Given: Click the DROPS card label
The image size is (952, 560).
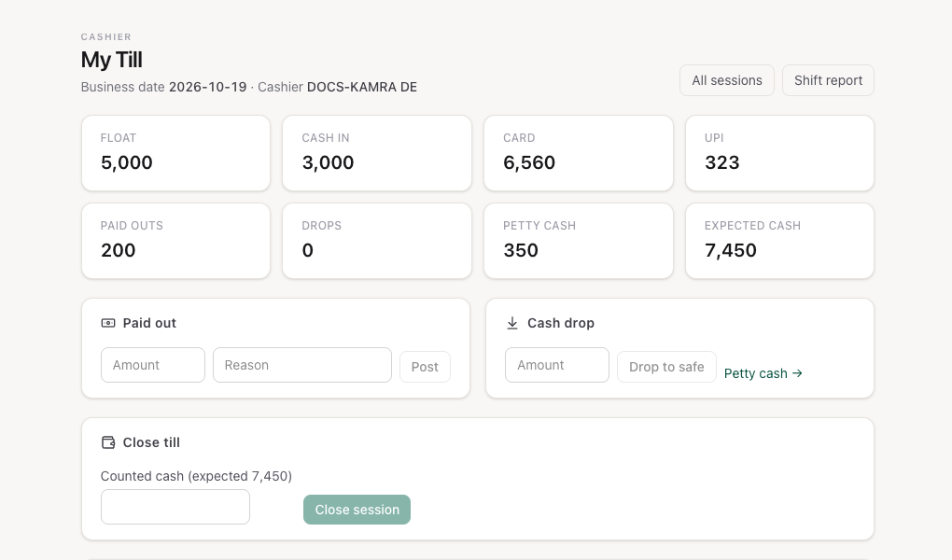Looking at the screenshot, I should click(x=322, y=226).
